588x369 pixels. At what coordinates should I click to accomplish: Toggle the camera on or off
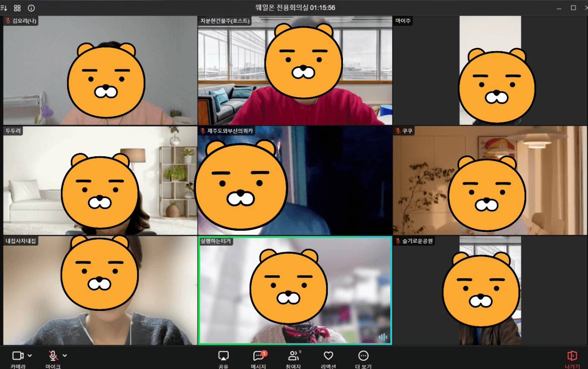tap(18, 356)
